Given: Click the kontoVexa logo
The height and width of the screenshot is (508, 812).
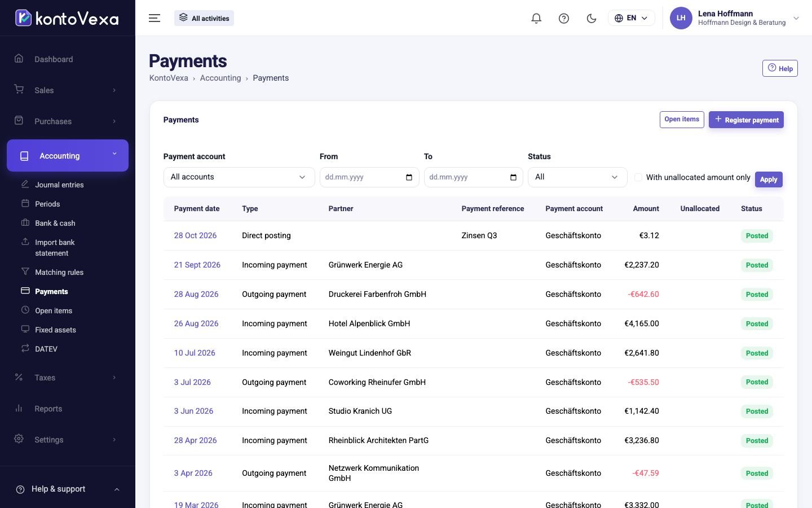Looking at the screenshot, I should [x=67, y=18].
